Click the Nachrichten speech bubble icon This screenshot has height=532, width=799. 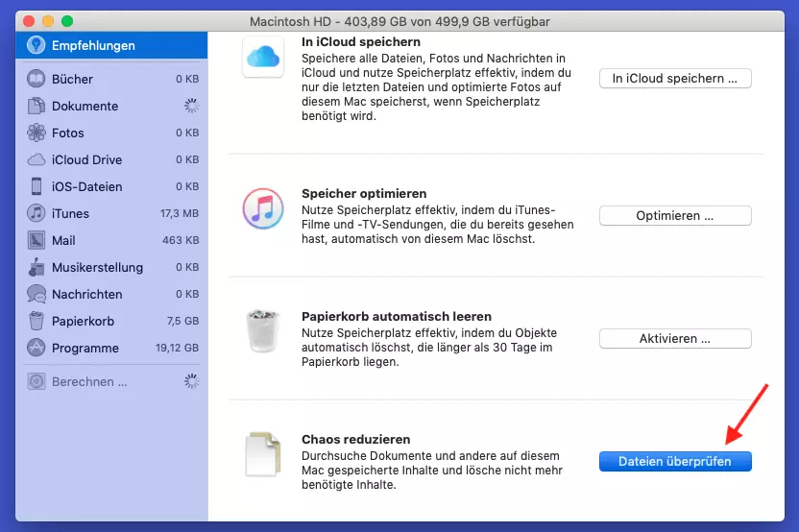[x=36, y=295]
